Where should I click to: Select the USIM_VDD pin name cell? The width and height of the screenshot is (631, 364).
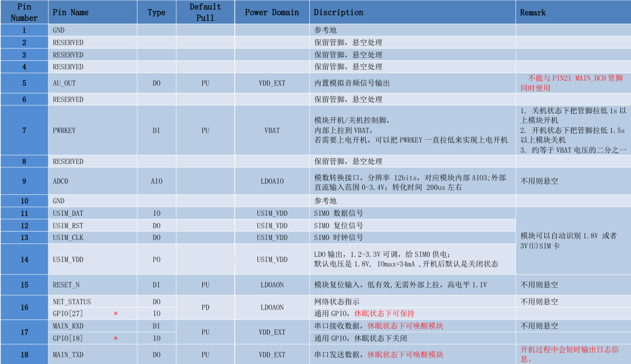(92, 259)
